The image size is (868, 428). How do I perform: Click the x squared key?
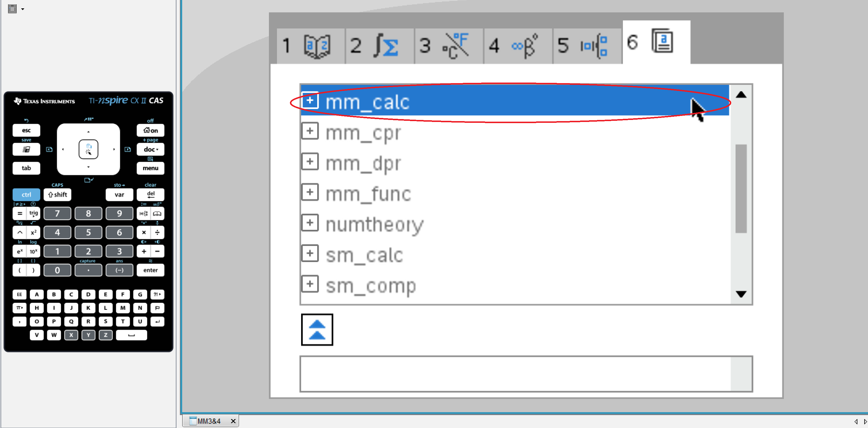click(x=33, y=232)
